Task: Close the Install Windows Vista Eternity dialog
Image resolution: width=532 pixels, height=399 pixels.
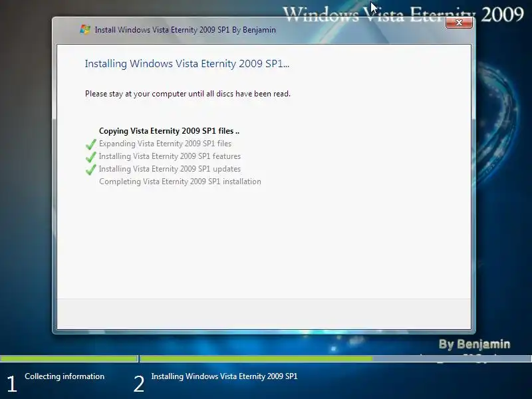Action: (x=459, y=23)
